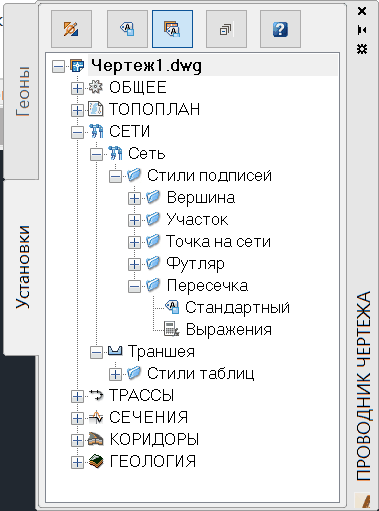
Task: Select the Чертеж1.dwg label
Action: click(146, 66)
